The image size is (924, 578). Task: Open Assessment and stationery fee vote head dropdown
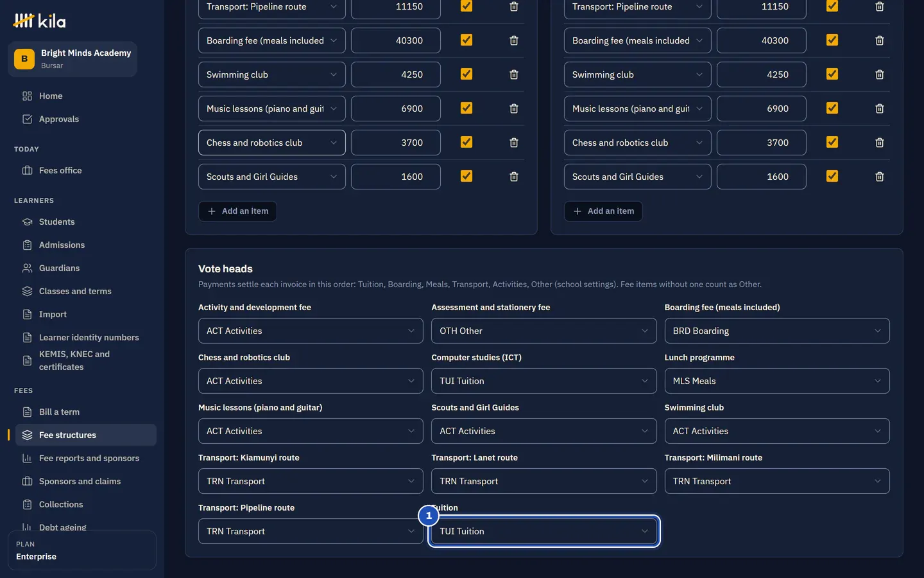click(x=543, y=331)
